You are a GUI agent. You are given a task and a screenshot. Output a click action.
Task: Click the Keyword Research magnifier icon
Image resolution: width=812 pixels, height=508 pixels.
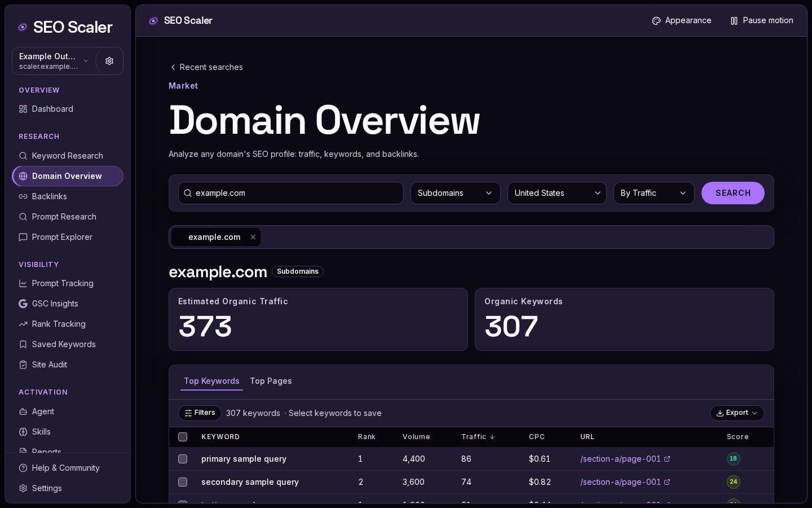pyautogui.click(x=23, y=156)
